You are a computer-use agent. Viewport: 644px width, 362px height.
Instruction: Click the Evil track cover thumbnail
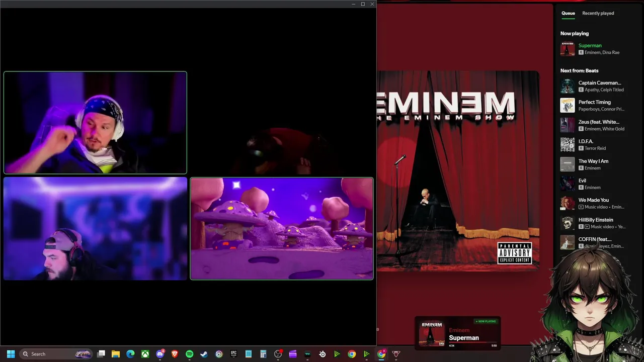coord(568,184)
